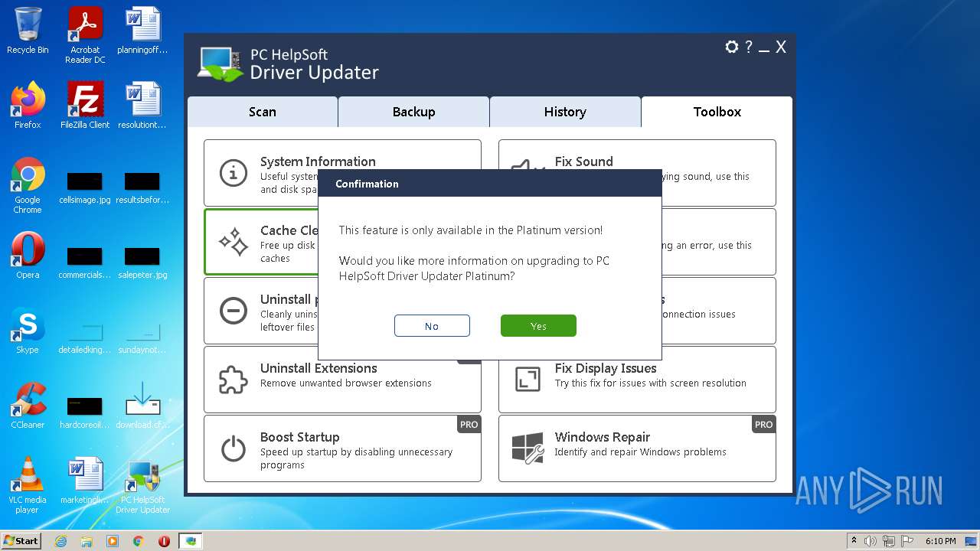Open the Boost Startup PRO tool card
The image size is (980, 551).
click(x=342, y=448)
